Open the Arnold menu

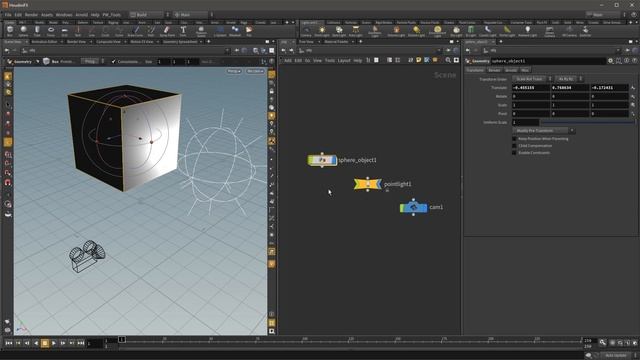[82, 15]
